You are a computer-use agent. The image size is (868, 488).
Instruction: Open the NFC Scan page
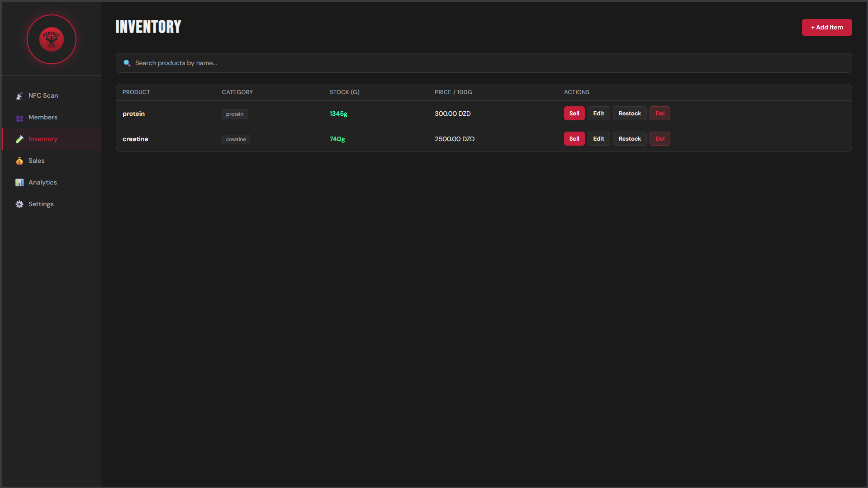coord(52,95)
